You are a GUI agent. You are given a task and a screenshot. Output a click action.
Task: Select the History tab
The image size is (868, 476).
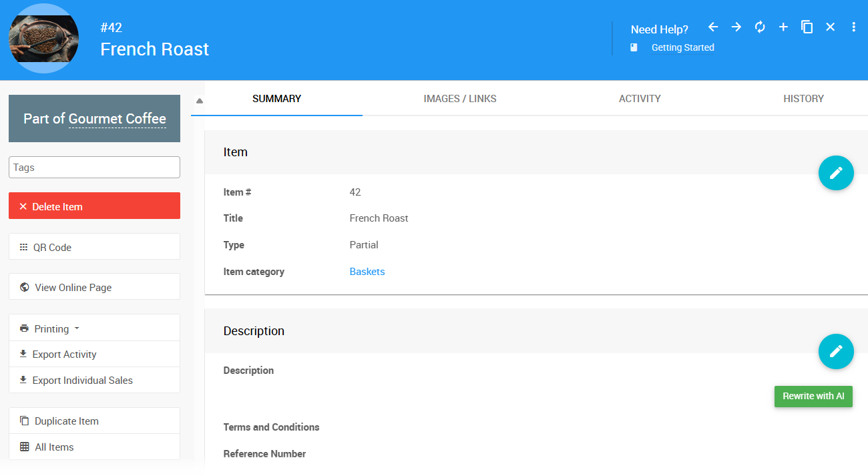click(x=803, y=99)
